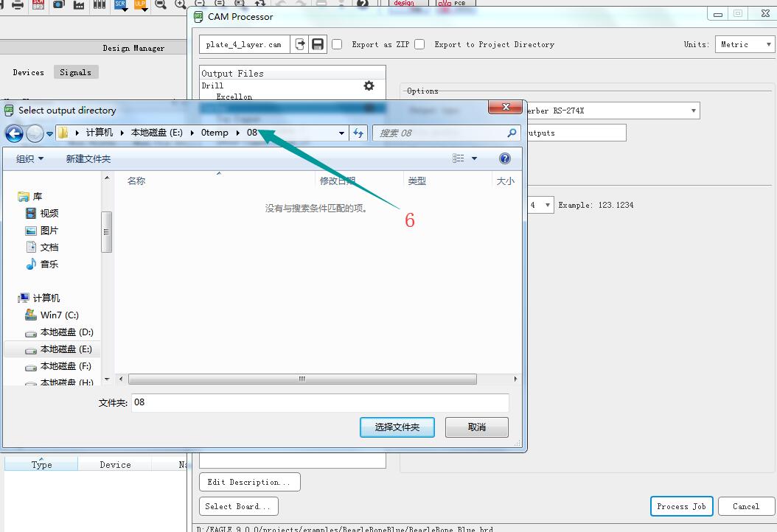Image resolution: width=777 pixels, height=532 pixels.
Task: Click the Save job floppy disk icon
Action: point(318,44)
